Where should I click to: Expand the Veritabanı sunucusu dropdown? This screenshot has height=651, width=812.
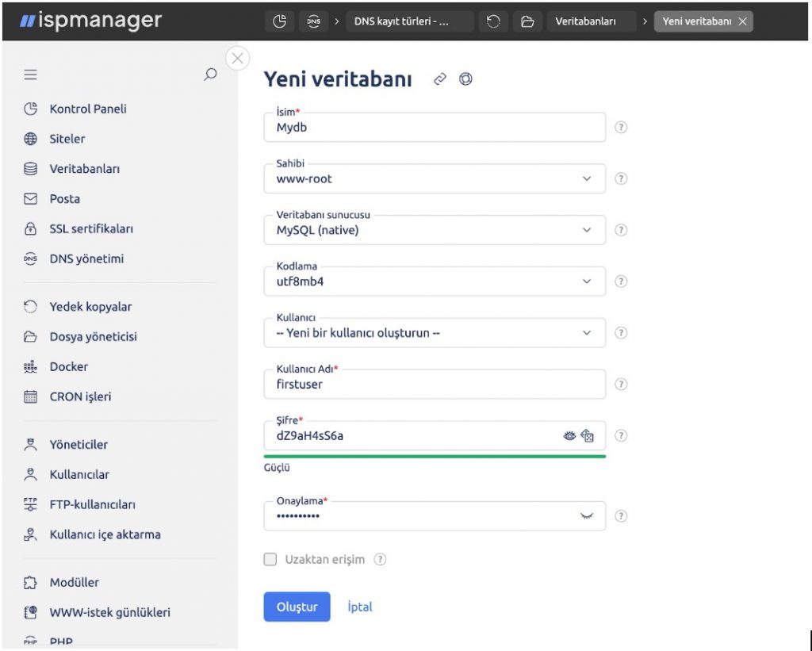click(x=435, y=230)
